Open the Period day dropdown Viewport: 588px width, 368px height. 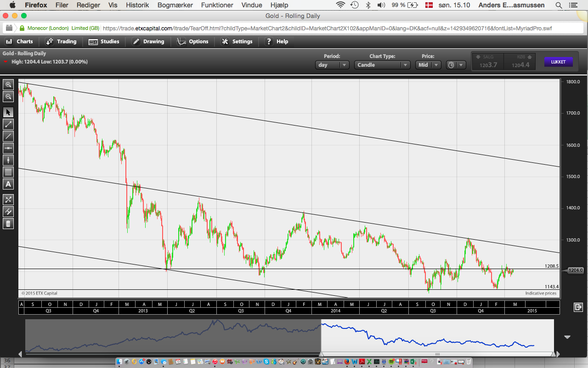[x=333, y=65]
